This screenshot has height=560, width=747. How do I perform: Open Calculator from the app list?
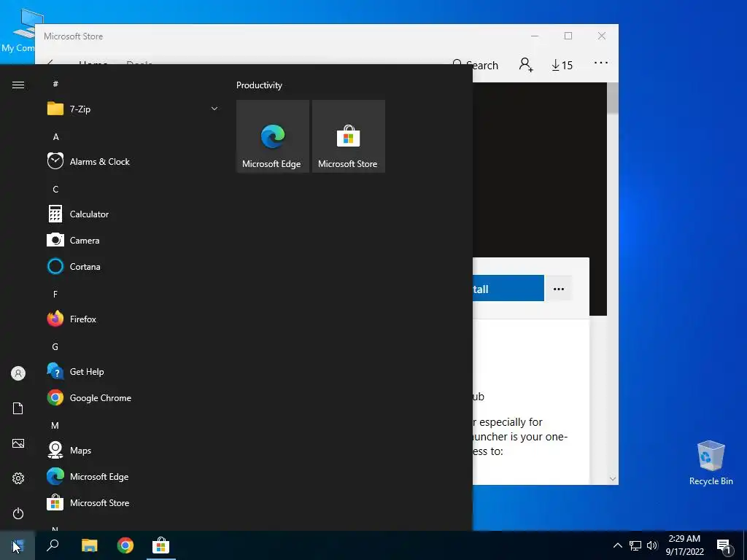(x=133, y=214)
